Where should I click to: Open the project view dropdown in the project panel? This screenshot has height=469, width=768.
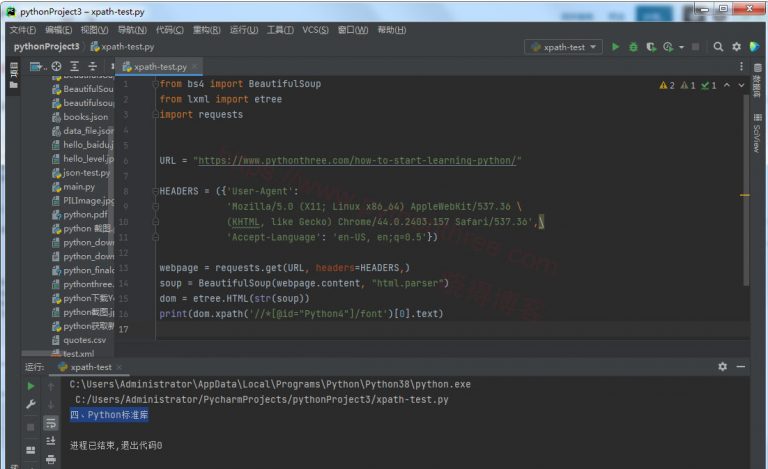tap(38, 67)
